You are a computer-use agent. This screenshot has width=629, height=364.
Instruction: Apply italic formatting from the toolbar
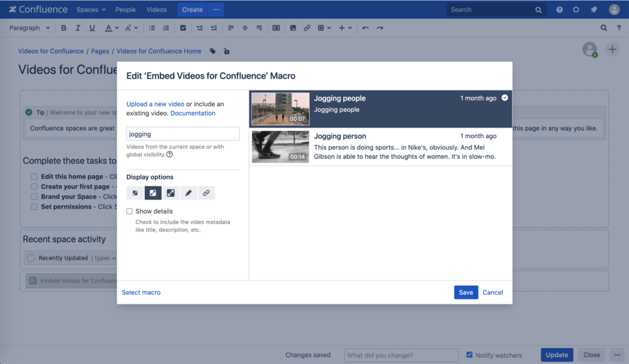tap(78, 28)
